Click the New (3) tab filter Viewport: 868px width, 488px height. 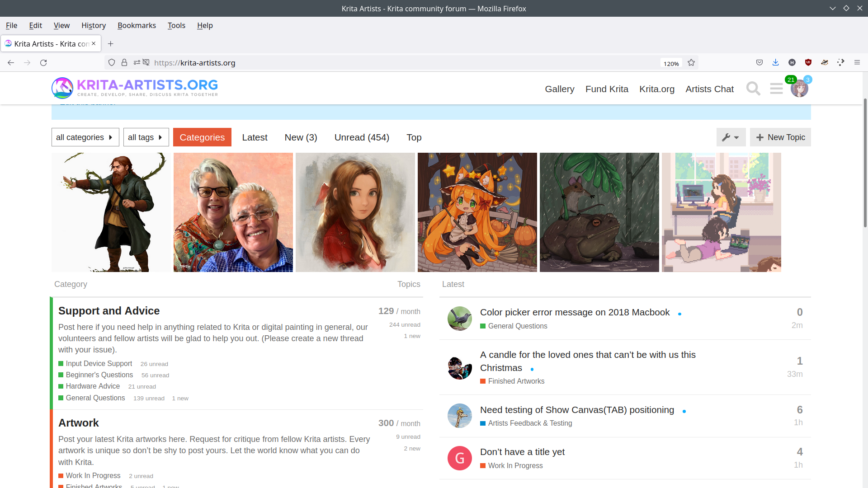pos(301,137)
